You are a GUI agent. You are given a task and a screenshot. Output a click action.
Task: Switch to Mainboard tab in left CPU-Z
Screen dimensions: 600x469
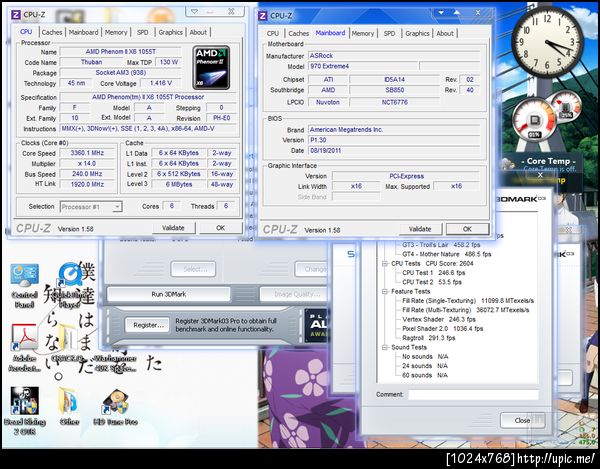point(83,33)
